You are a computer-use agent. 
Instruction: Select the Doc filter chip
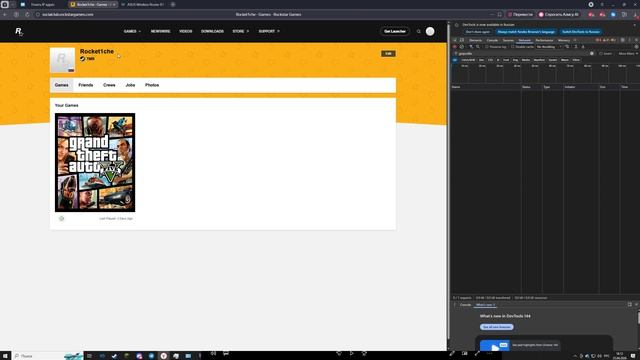481,60
